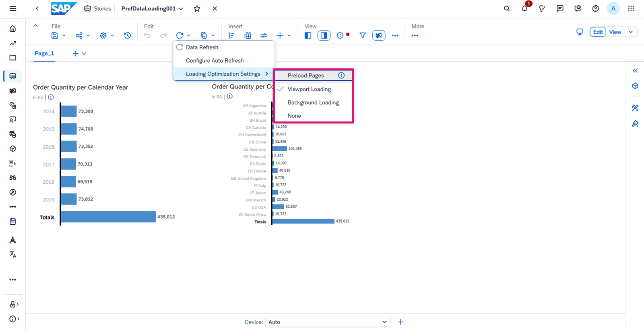Collapse the toolbar with up caret

pyautogui.click(x=35, y=25)
